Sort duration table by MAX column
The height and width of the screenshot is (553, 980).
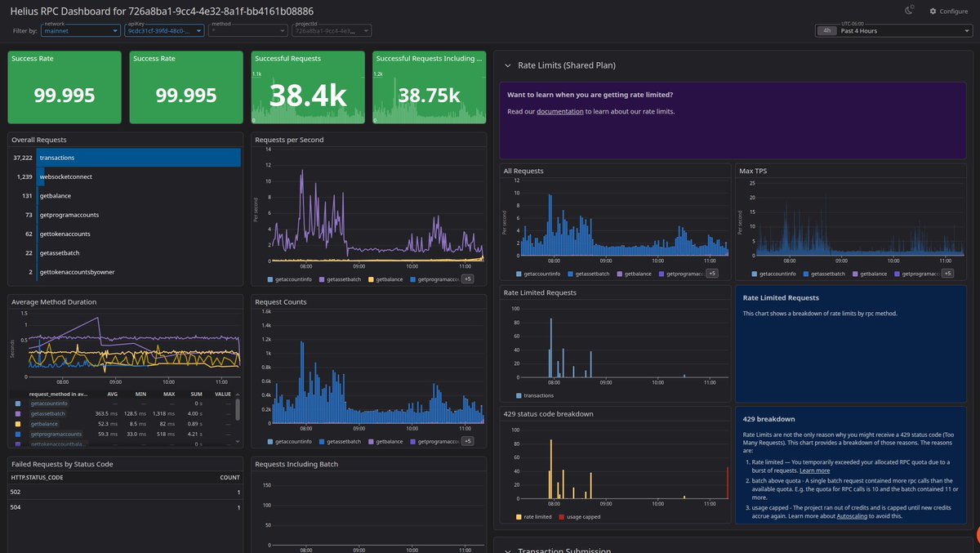pyautogui.click(x=169, y=394)
